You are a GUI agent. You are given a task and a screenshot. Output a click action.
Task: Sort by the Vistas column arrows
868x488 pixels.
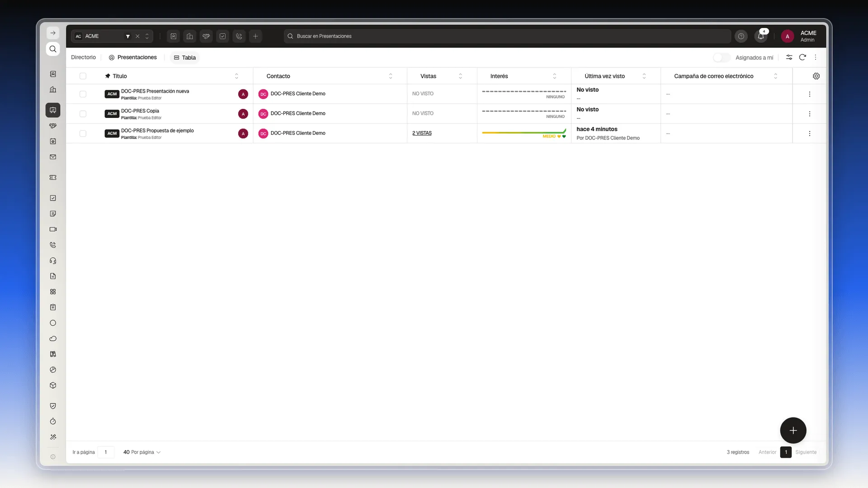coord(460,76)
